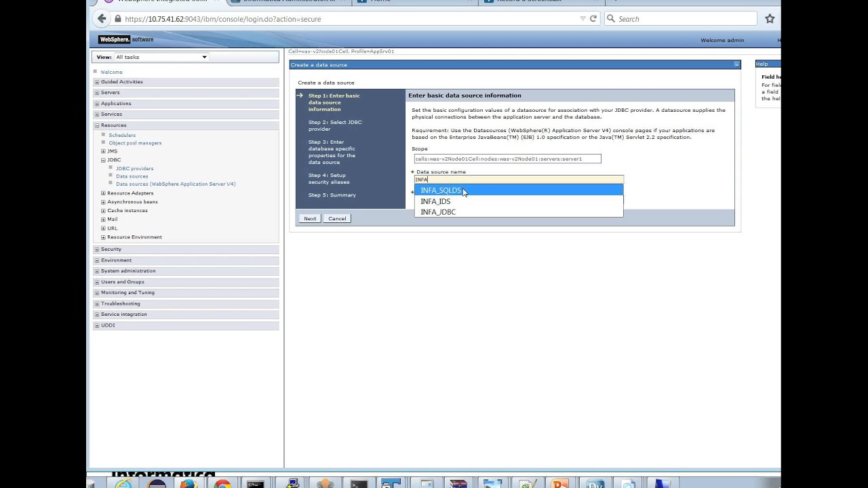Collapse the Resources section
The image size is (868, 488).
tap(96, 125)
